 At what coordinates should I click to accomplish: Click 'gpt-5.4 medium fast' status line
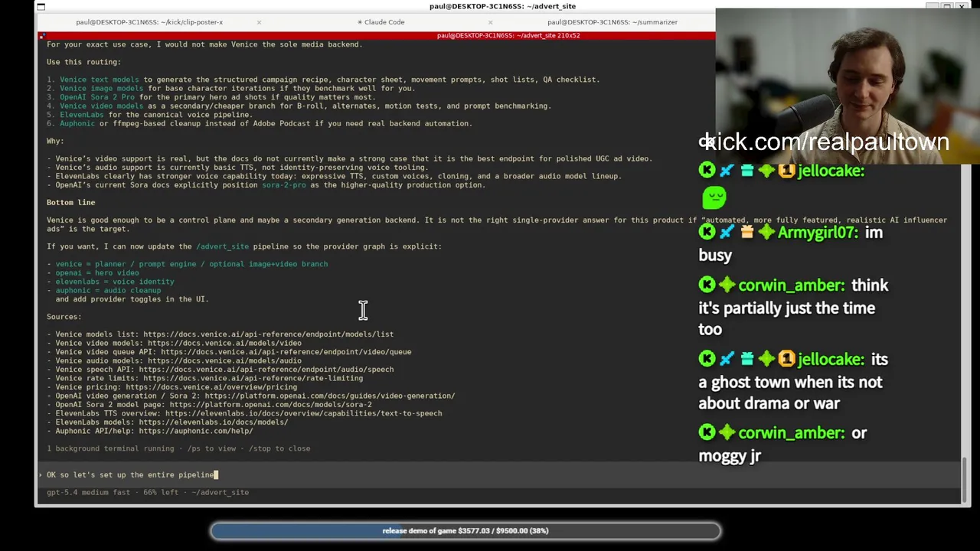(148, 492)
